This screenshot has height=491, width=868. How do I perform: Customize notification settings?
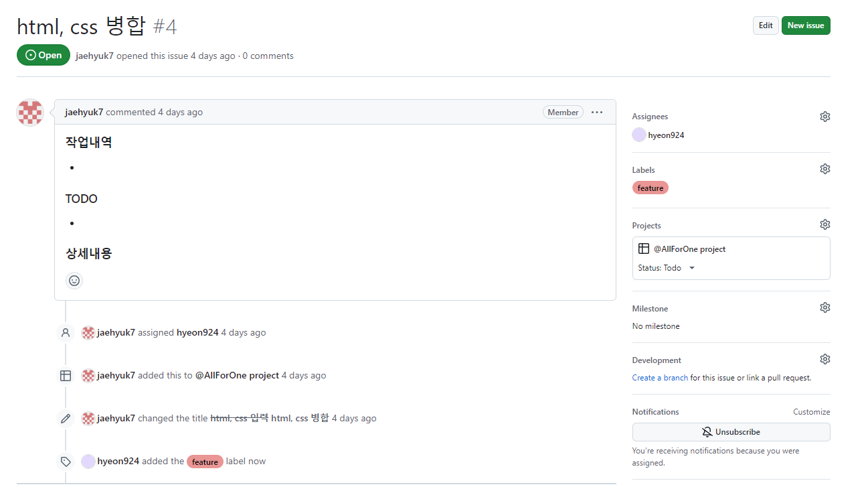pos(811,411)
